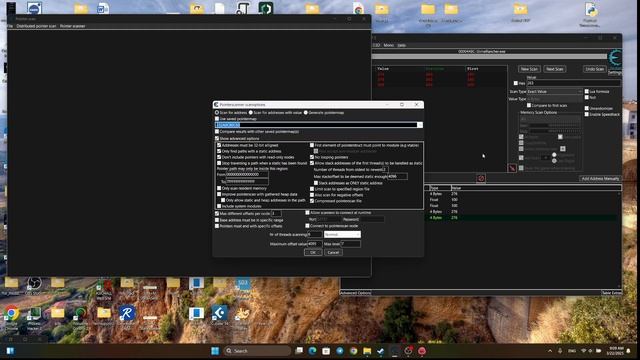Click the red arrow add-to-list icon
Viewport: 640px width, 360px height.
click(x=512, y=169)
